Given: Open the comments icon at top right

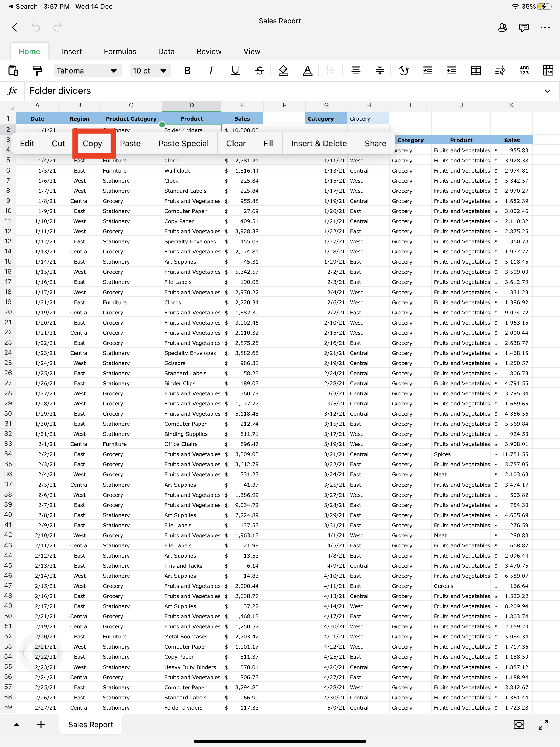Looking at the screenshot, I should click(524, 28).
